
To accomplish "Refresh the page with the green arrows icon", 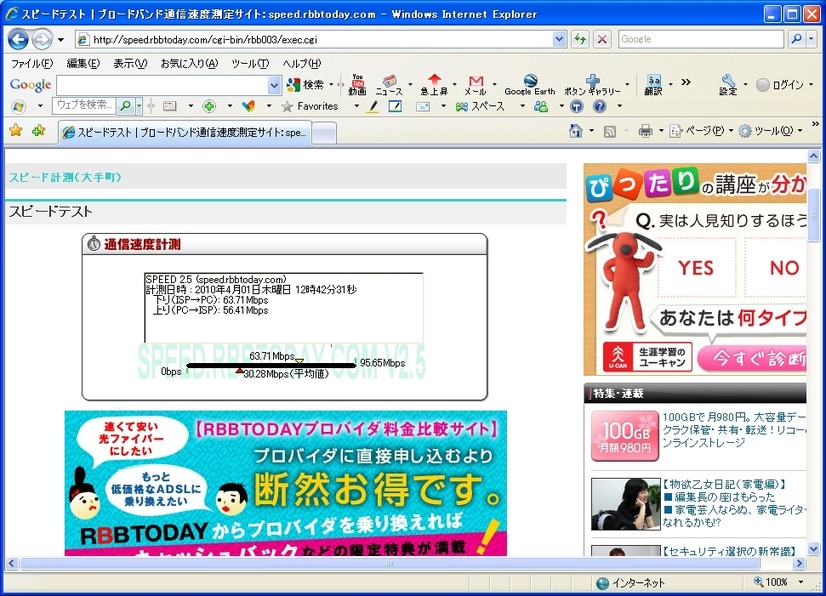I will tap(580, 39).
